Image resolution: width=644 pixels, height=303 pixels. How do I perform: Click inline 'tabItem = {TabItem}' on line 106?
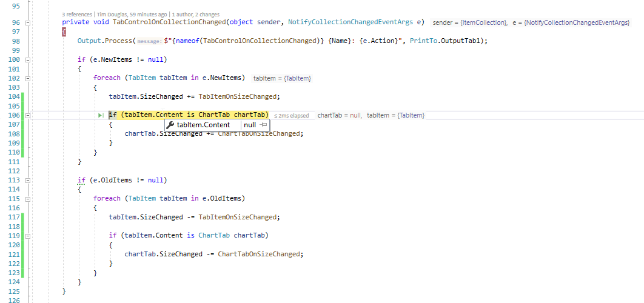coord(395,116)
